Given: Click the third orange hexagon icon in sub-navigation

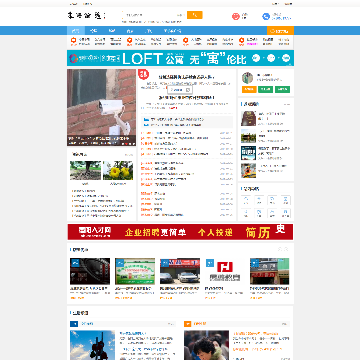Looking at the screenshot, I should click(x=186, y=41).
